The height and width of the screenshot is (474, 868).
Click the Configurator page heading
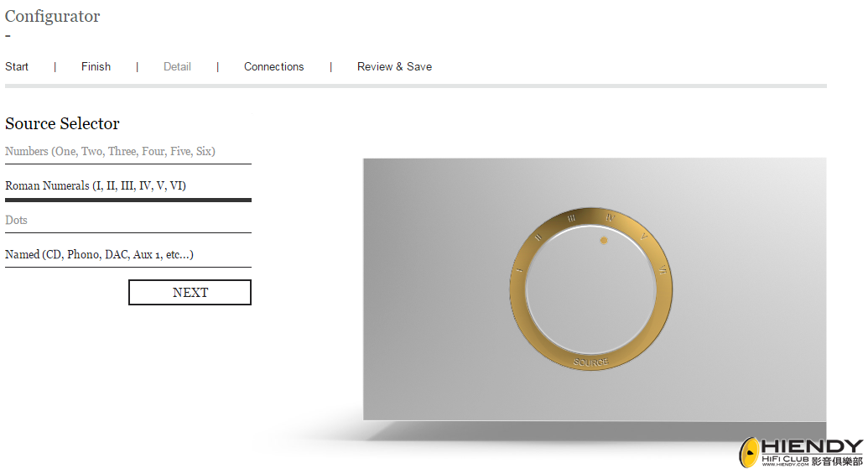(53, 16)
